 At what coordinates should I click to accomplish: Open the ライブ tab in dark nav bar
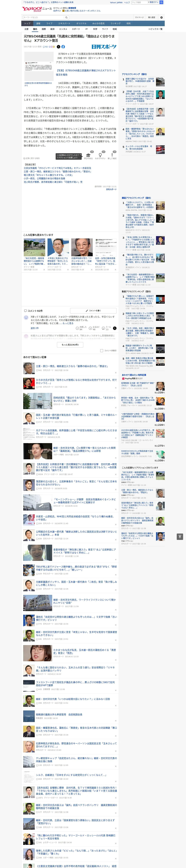click(x=49, y=24)
